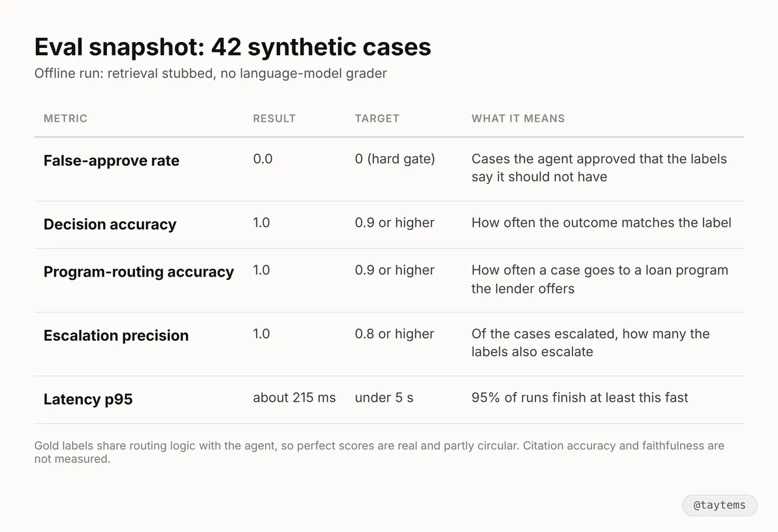Click the '95% of runs finish' description
The height and width of the screenshot is (532, 778).
(580, 397)
